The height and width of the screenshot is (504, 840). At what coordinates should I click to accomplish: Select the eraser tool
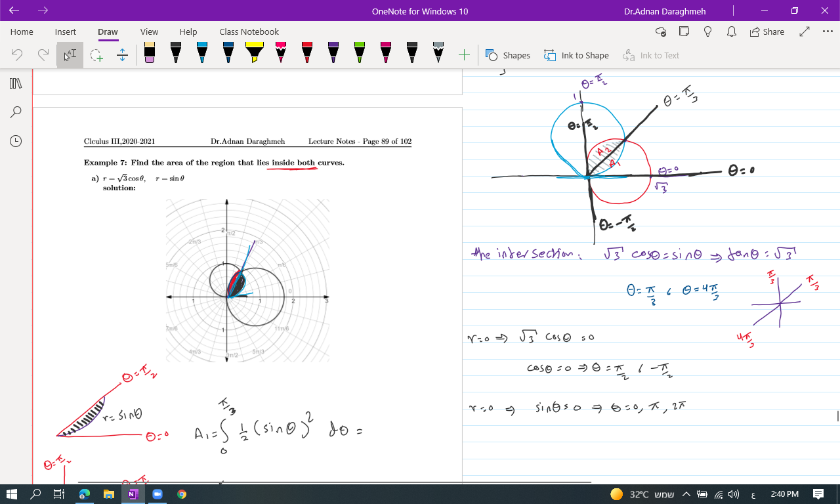pos(150,53)
